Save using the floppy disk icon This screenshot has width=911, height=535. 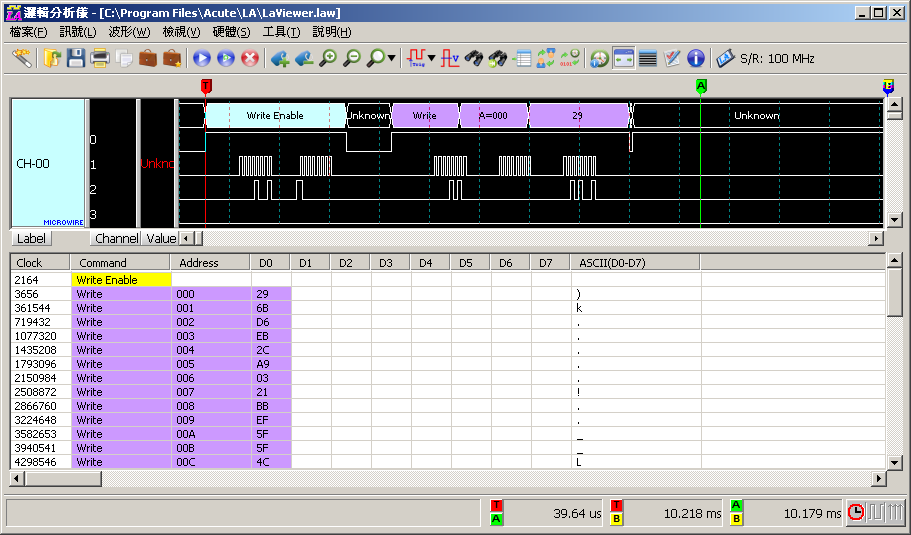(76, 58)
